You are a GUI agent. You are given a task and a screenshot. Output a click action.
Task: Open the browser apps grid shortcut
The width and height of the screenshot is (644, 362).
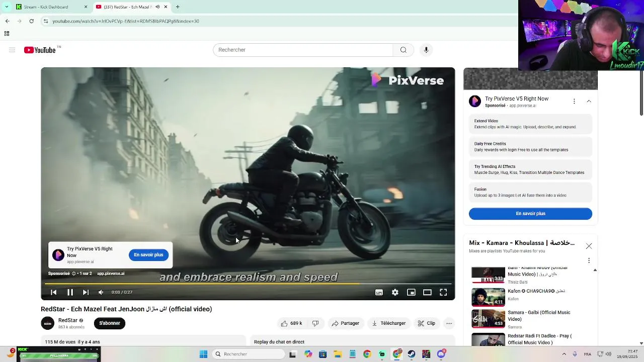7,34
